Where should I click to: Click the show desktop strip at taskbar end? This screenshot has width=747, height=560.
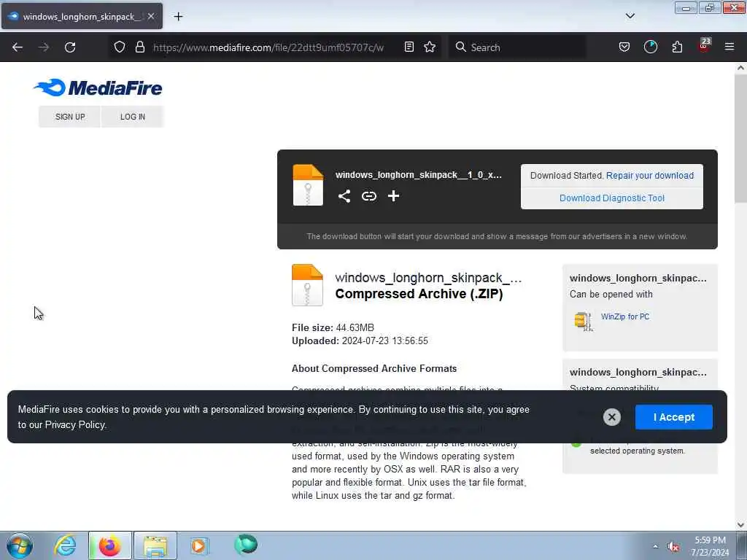[742, 545]
